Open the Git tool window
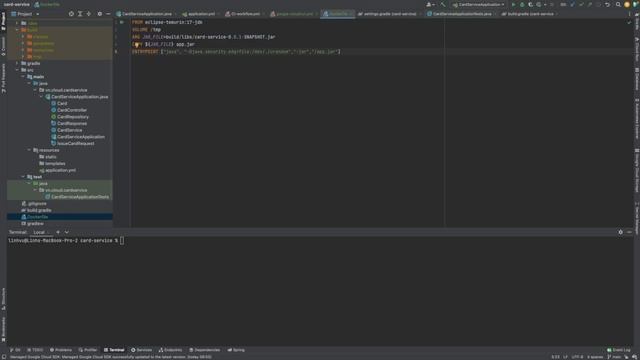This screenshot has width=640, height=360. (15, 350)
